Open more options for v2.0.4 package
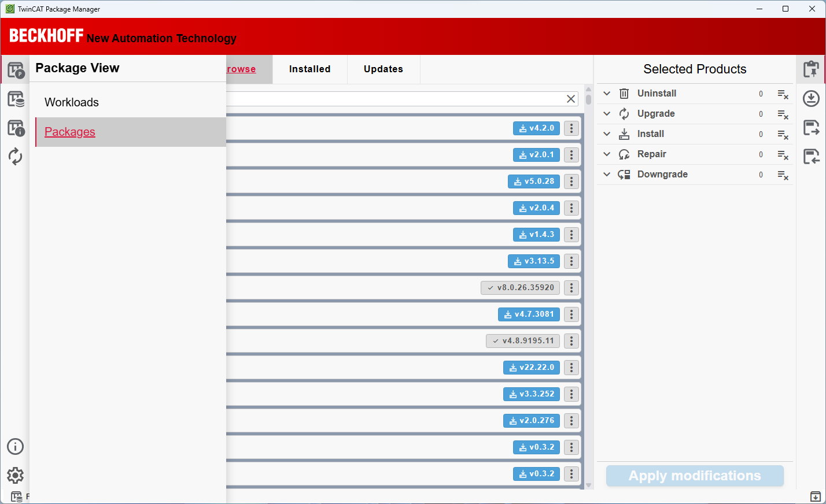The image size is (826, 504). pyautogui.click(x=571, y=208)
